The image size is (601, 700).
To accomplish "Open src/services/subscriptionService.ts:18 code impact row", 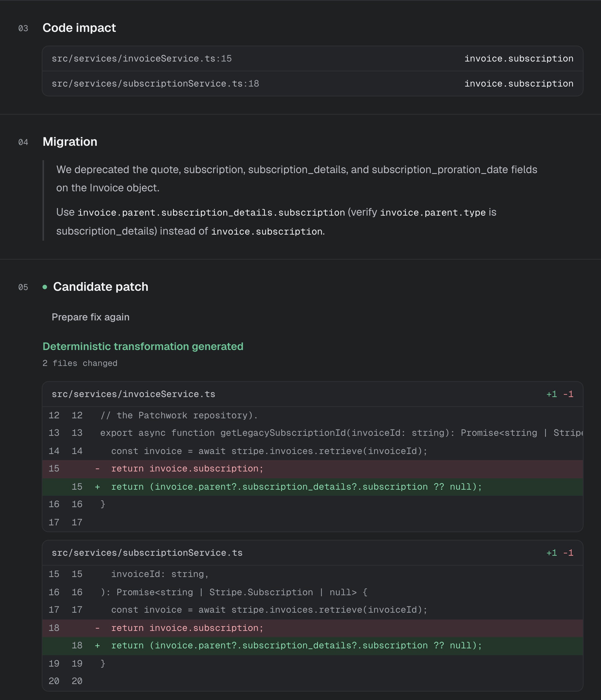I will tap(312, 84).
